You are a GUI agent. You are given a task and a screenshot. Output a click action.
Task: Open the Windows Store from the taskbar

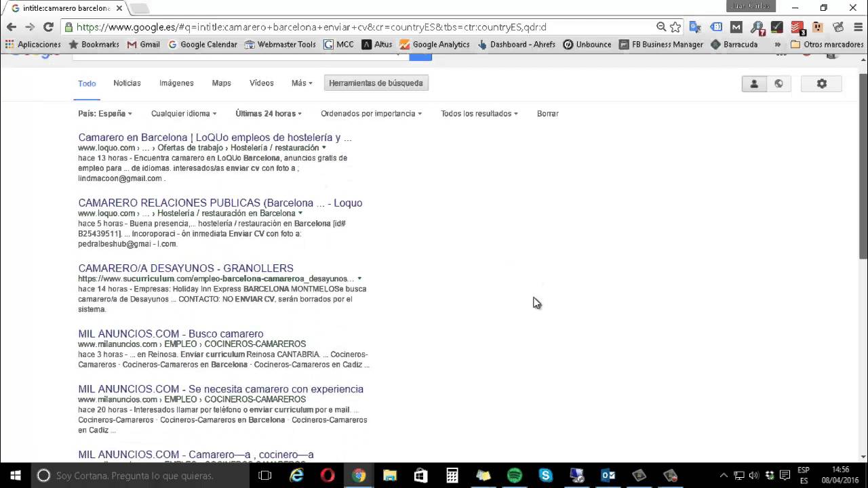[x=421, y=476]
